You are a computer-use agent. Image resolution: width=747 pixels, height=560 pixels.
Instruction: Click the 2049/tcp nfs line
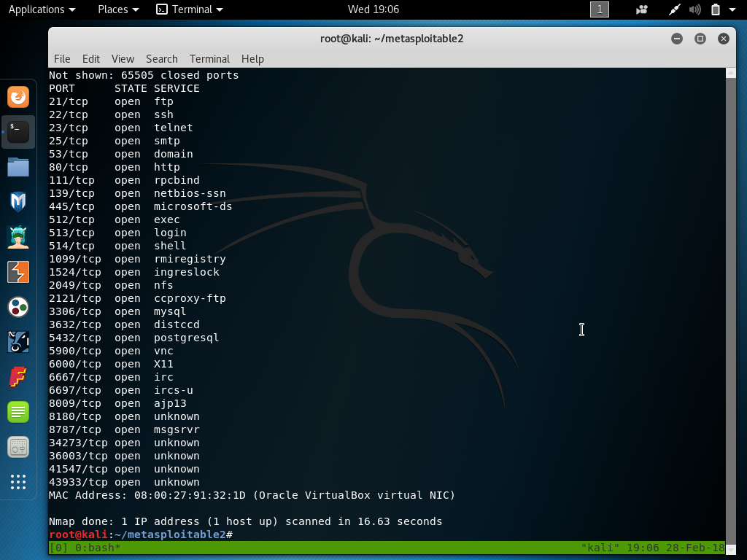(x=111, y=285)
